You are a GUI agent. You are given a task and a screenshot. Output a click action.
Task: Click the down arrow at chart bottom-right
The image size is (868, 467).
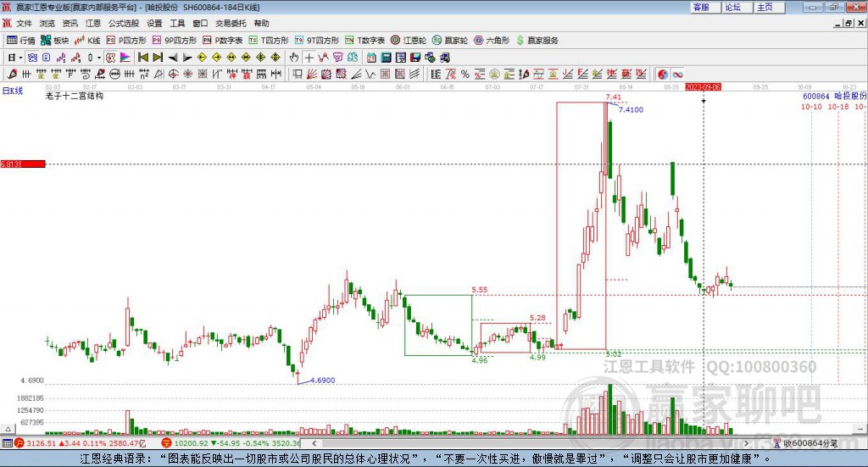click(x=860, y=428)
